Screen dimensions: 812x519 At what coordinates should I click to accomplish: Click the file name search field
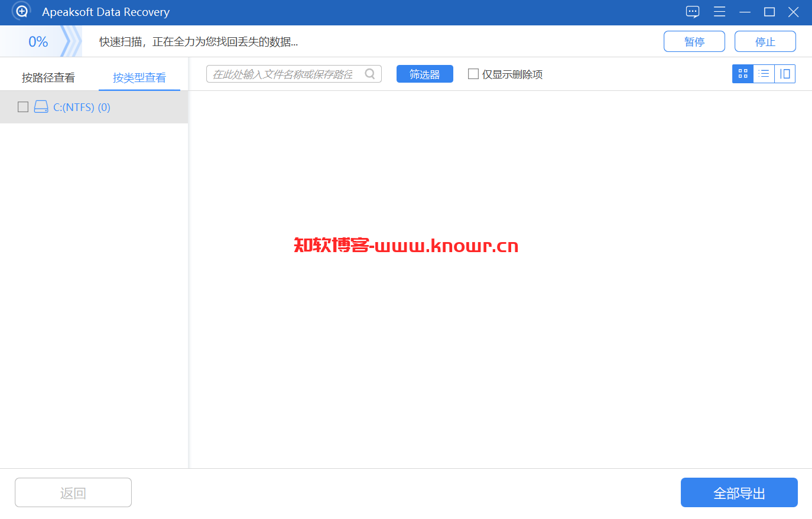(294, 74)
